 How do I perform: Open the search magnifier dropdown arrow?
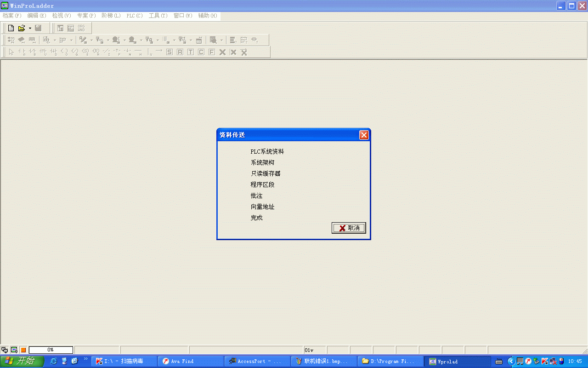click(221, 40)
